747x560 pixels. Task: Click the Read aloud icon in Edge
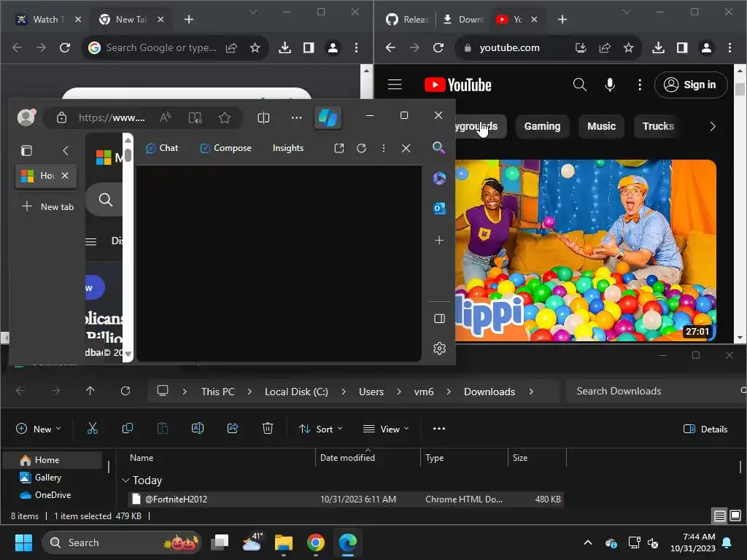point(166,117)
